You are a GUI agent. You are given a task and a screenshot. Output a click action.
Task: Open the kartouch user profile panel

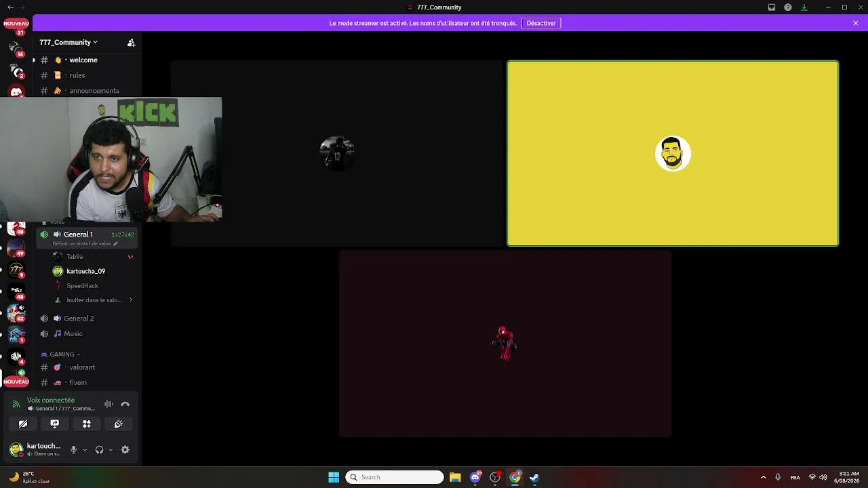click(35, 449)
